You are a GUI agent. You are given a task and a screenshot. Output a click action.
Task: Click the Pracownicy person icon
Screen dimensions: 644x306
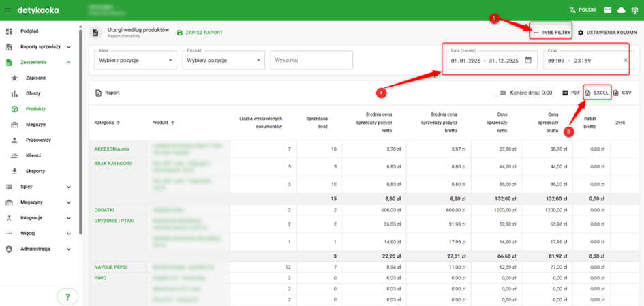[x=14, y=140]
